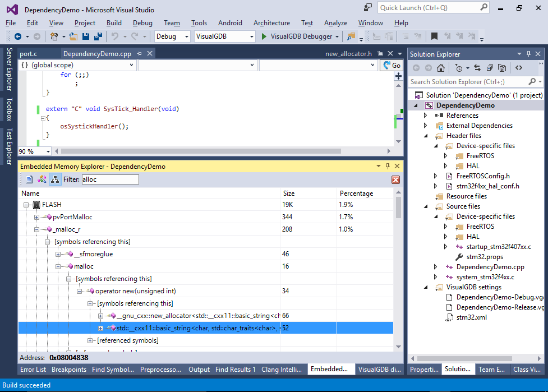Click the Collapse All icon in Solution Explorer
The image size is (548, 392).
pyautogui.click(x=490, y=68)
